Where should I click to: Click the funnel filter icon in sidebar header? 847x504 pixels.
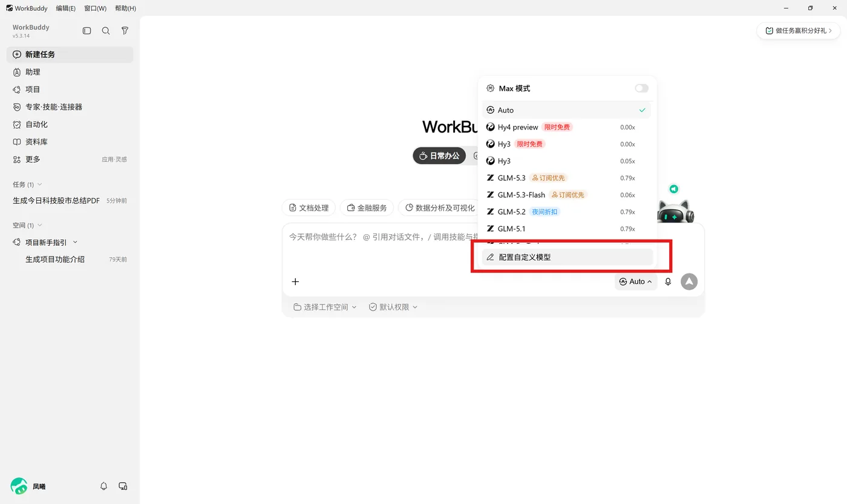pyautogui.click(x=125, y=31)
